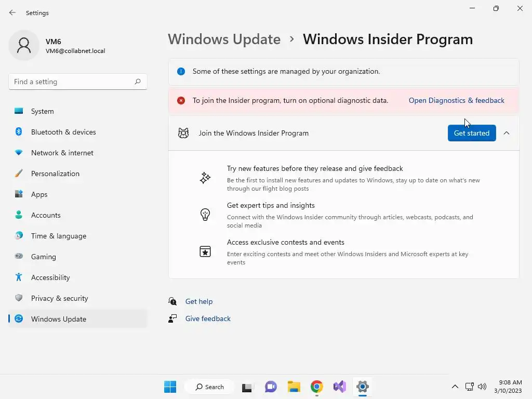The height and width of the screenshot is (399, 532).
Task: Click the Accessibility figure icon
Action: [19, 277]
